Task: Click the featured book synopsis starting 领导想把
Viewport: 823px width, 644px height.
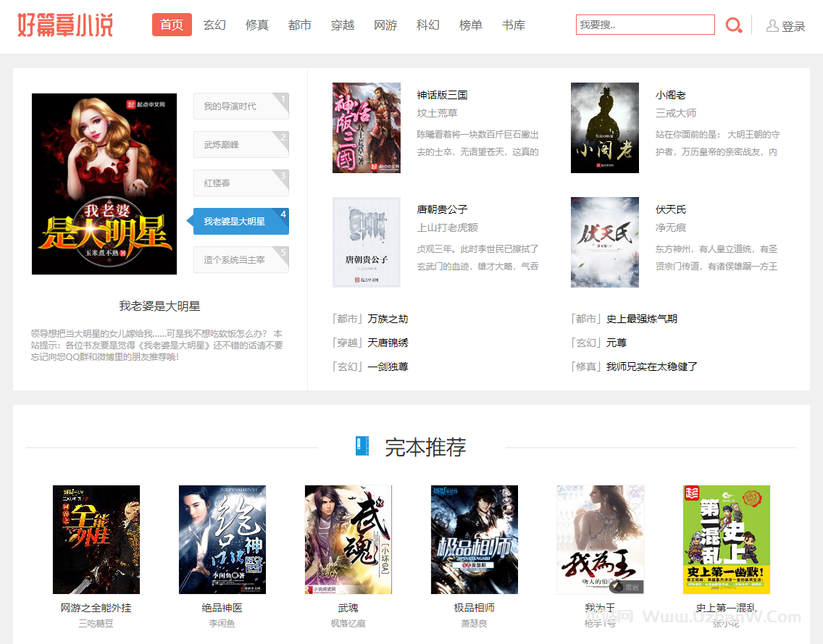Action: [157, 346]
